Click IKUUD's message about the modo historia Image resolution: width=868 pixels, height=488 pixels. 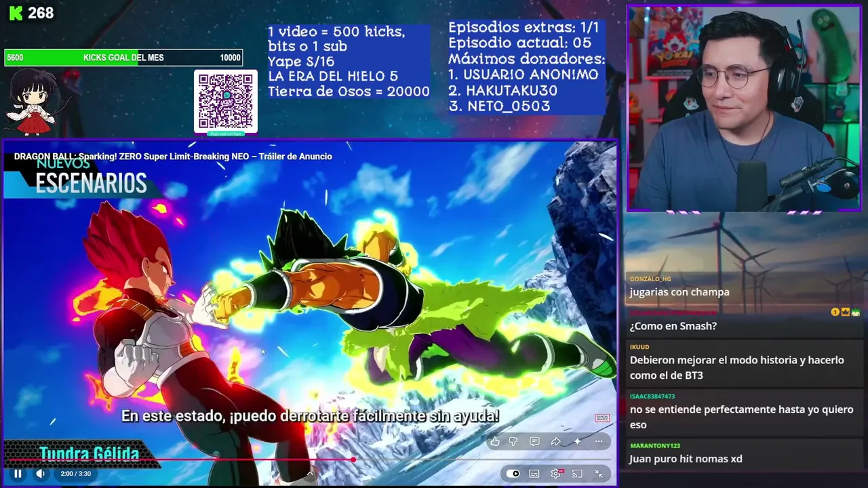(736, 367)
